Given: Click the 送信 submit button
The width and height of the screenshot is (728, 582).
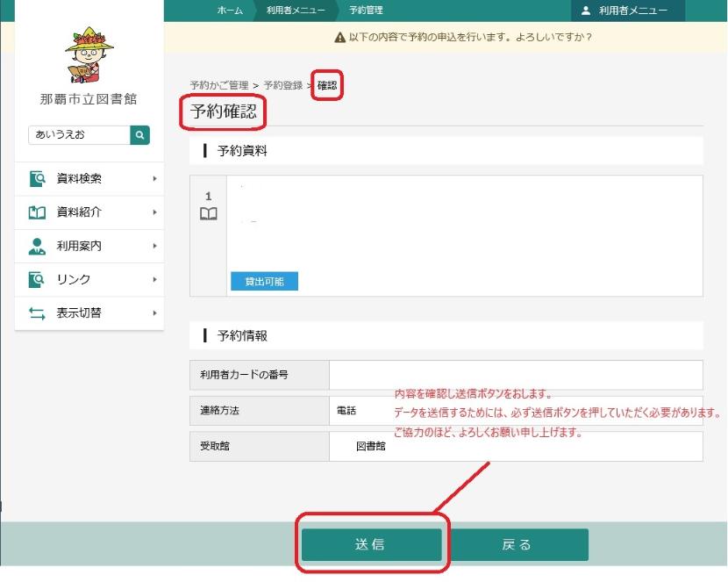Looking at the screenshot, I should click(371, 544).
